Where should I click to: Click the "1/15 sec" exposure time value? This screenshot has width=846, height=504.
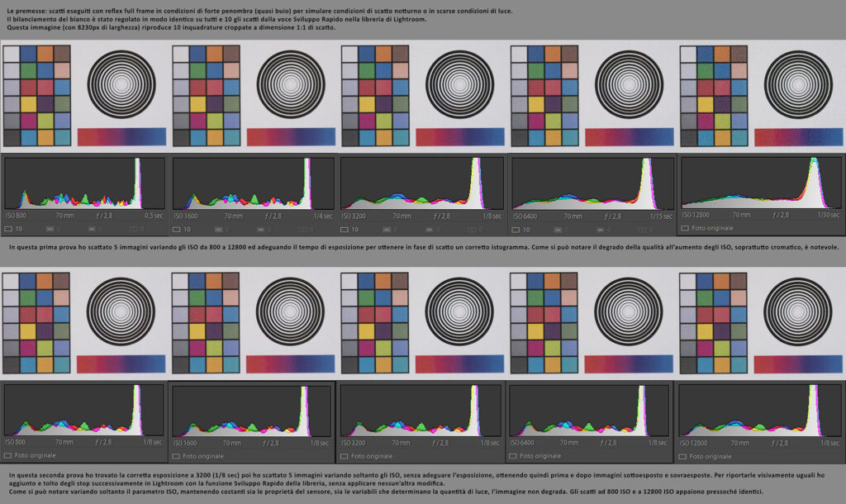pyautogui.click(x=661, y=216)
